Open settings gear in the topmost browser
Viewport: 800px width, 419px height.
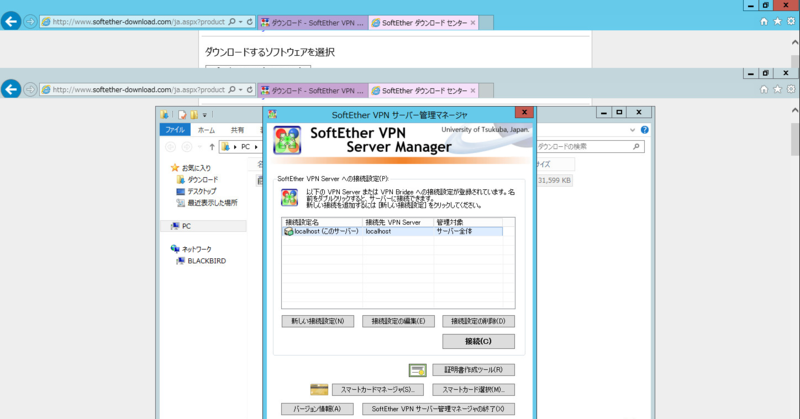(791, 21)
